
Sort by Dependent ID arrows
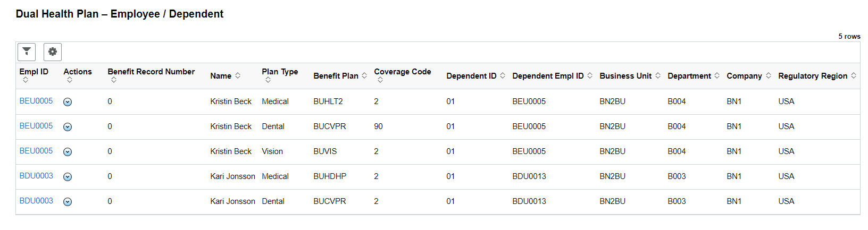(503, 76)
